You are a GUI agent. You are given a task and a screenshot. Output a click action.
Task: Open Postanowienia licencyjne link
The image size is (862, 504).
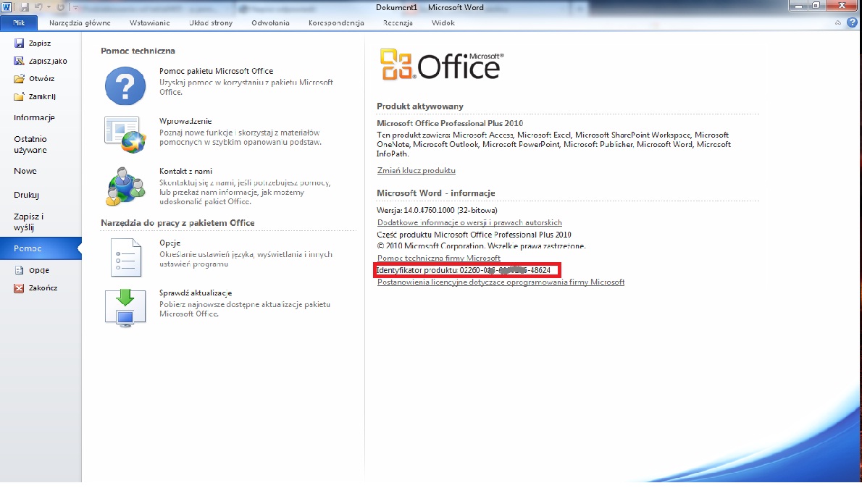point(501,282)
